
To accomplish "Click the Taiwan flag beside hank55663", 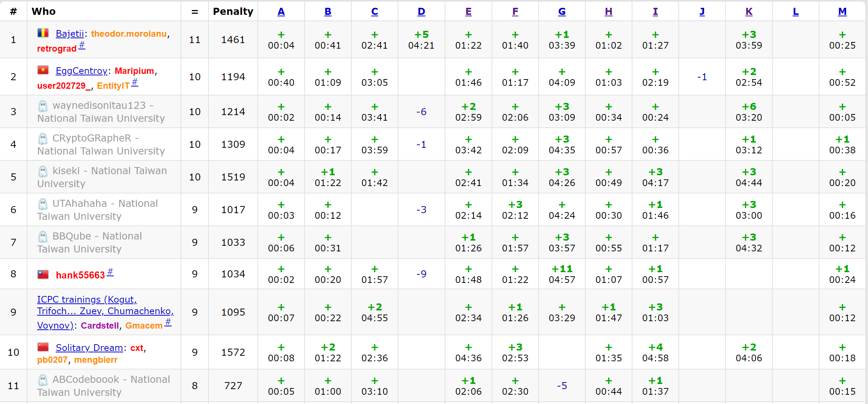I will coord(43,274).
